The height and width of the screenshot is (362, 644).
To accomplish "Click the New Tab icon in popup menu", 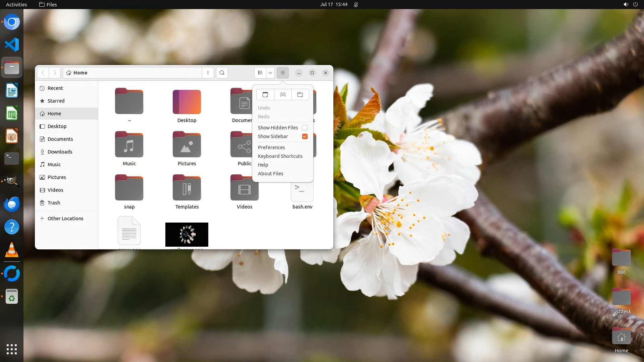I will tap(283, 95).
